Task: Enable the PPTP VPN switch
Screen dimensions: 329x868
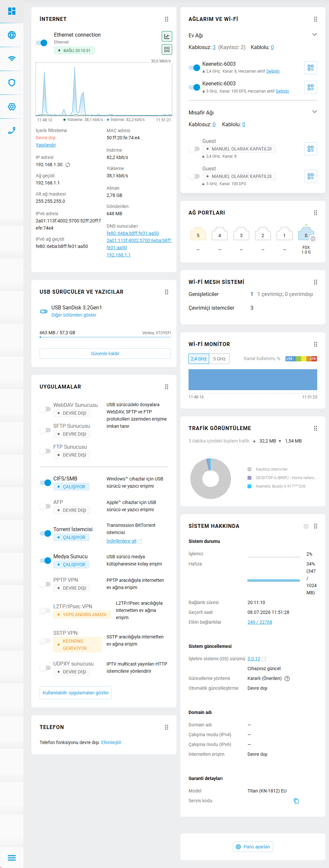Action: (45, 584)
